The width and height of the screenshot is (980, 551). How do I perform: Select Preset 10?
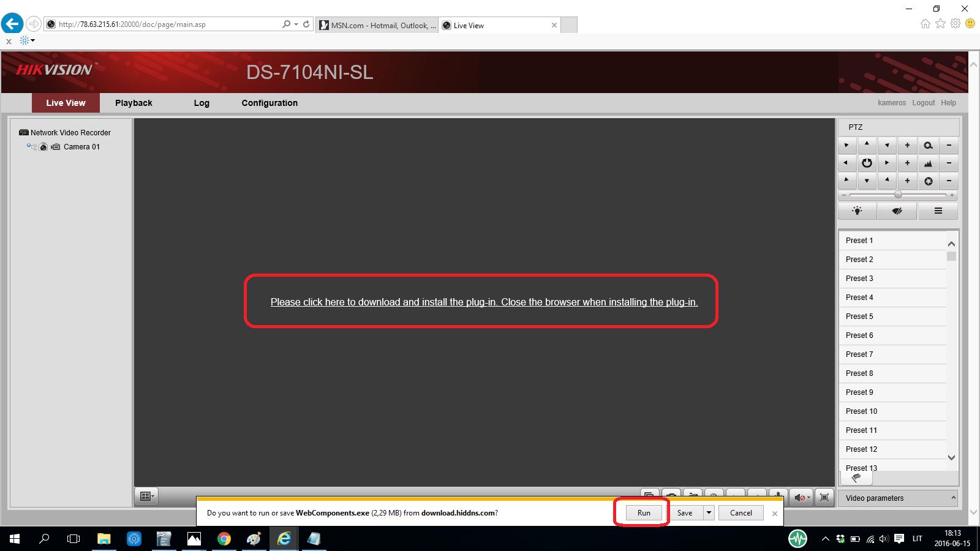(892, 411)
